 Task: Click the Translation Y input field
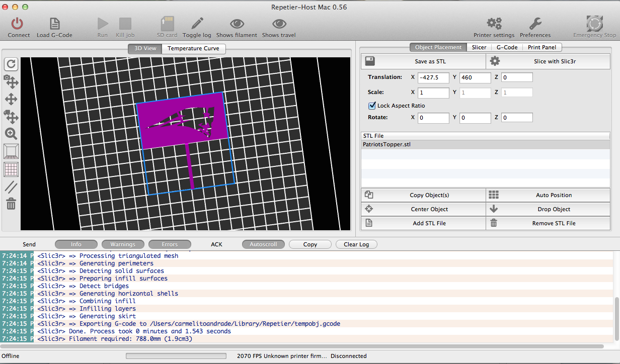click(475, 77)
